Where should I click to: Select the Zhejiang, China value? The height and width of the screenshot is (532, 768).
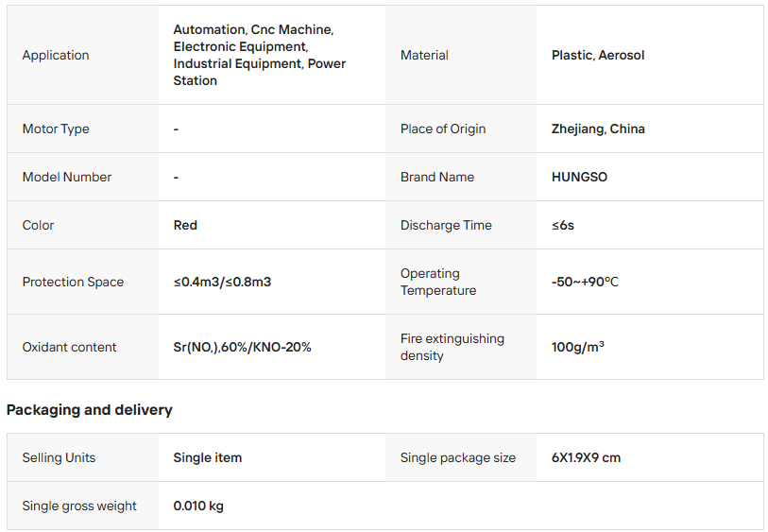tap(598, 129)
